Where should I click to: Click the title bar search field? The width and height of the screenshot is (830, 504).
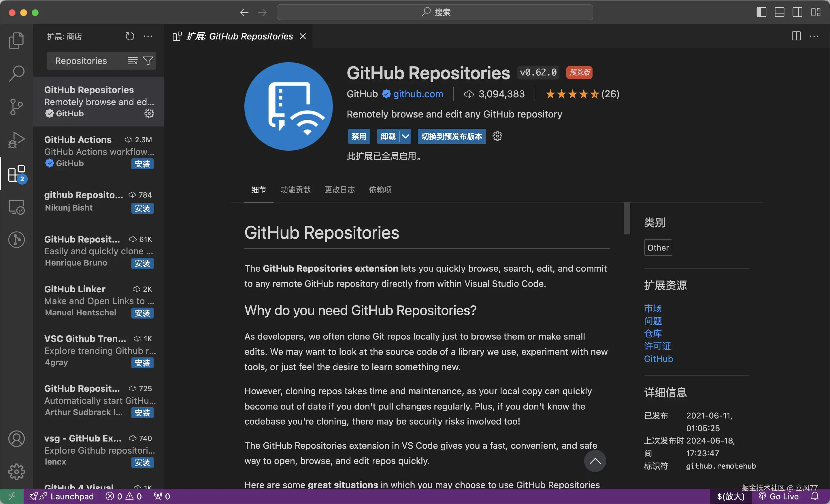click(435, 12)
